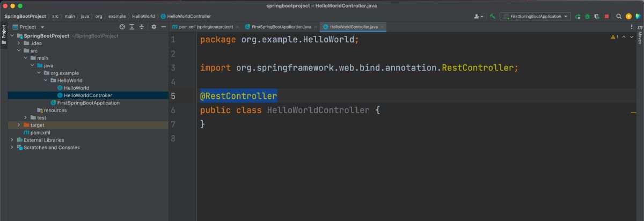Click the Build Project hammer icon

(492, 17)
